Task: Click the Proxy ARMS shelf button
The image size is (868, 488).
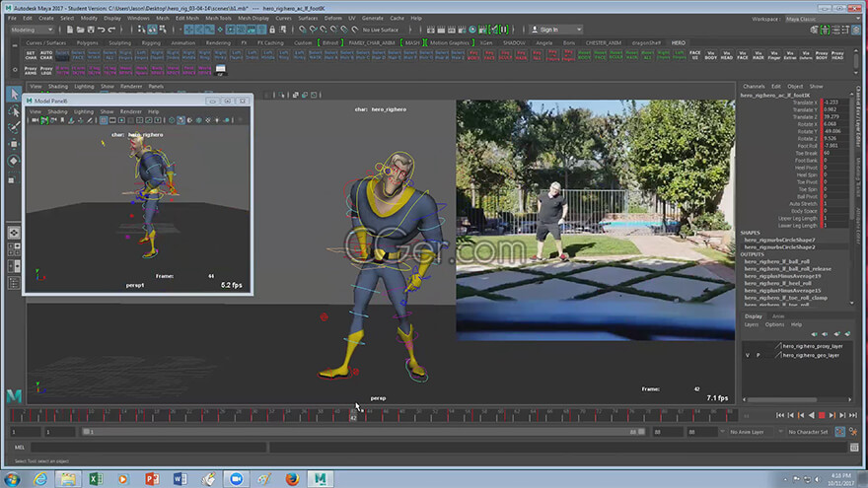Action: point(31,70)
